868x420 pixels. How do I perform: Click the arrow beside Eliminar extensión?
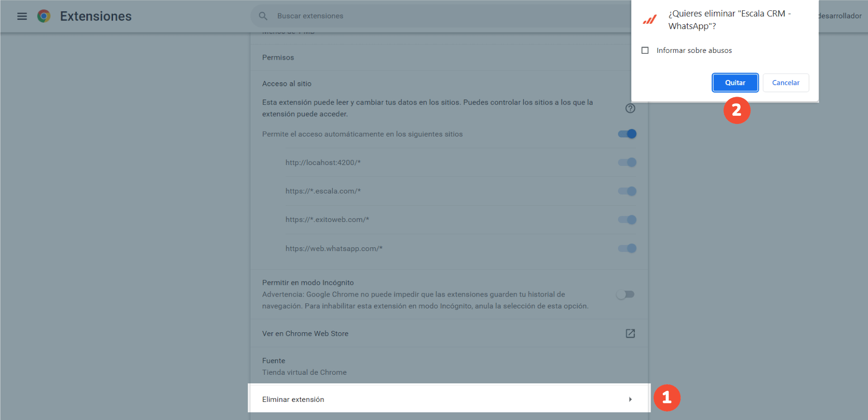pos(630,399)
